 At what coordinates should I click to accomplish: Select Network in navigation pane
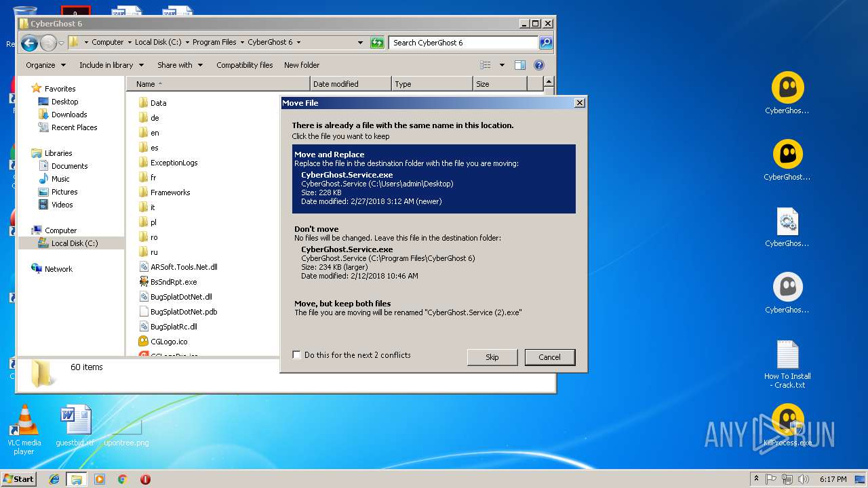[x=52, y=269]
